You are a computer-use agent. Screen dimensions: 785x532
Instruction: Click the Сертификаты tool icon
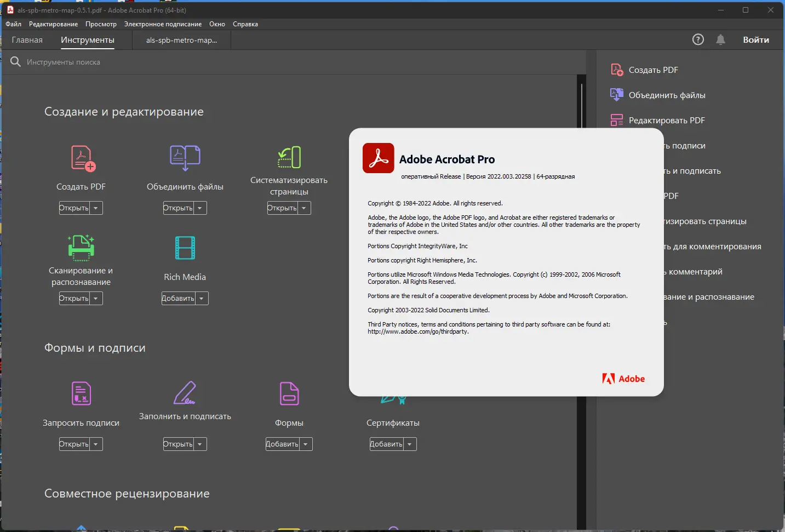[x=393, y=400]
